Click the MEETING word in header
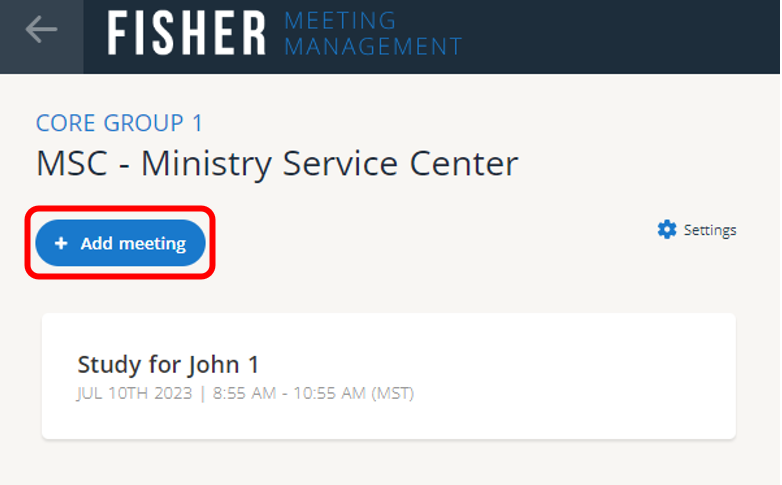This screenshot has width=782, height=485. click(340, 21)
